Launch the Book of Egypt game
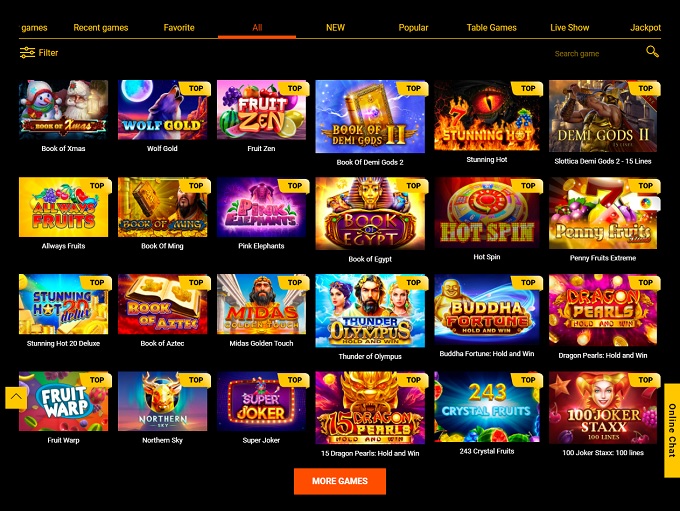680x511 pixels. 370,213
